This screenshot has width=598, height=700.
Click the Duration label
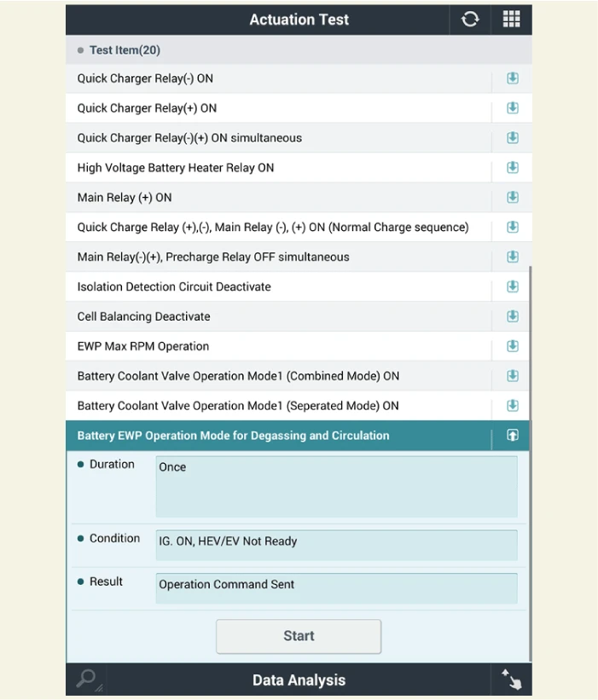tap(112, 465)
